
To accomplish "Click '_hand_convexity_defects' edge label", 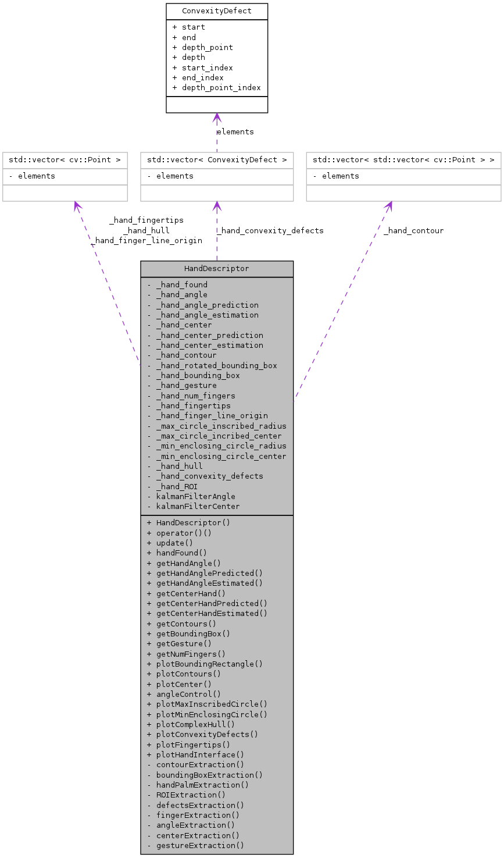I will (x=270, y=230).
